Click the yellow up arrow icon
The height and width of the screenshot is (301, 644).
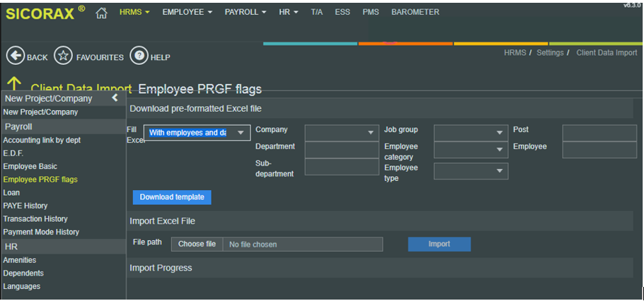pyautogui.click(x=13, y=85)
